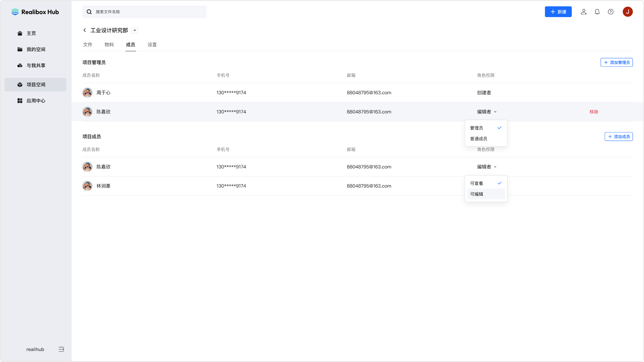Viewport: 644px width, 362px height.
Task: Click 工业设计研究部 project title
Action: coord(109,30)
